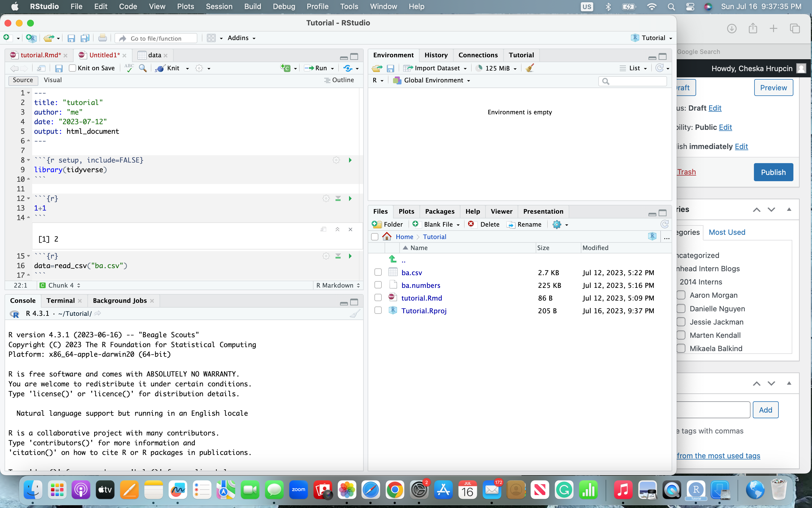
Task: Open Zoom app from the Dock
Action: click(298, 490)
